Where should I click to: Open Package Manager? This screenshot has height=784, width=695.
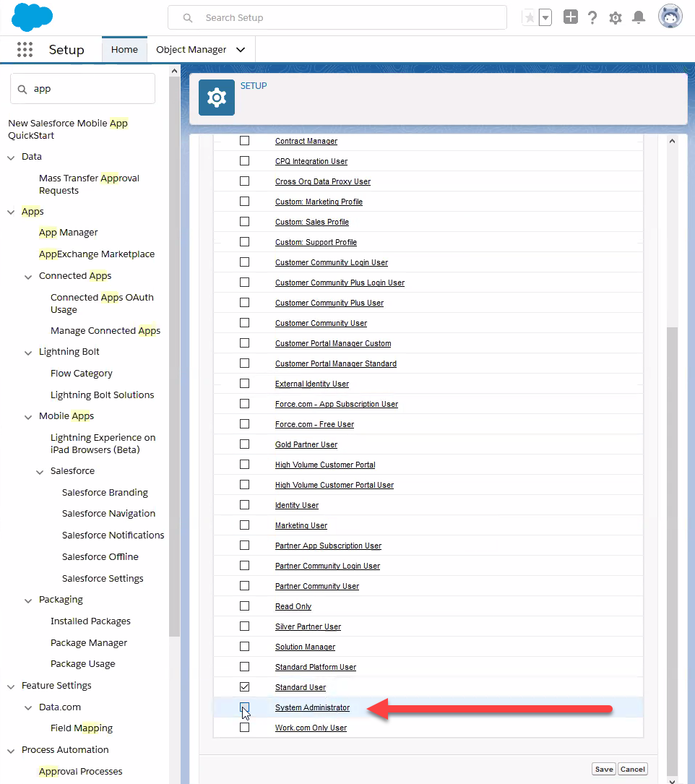coord(88,642)
